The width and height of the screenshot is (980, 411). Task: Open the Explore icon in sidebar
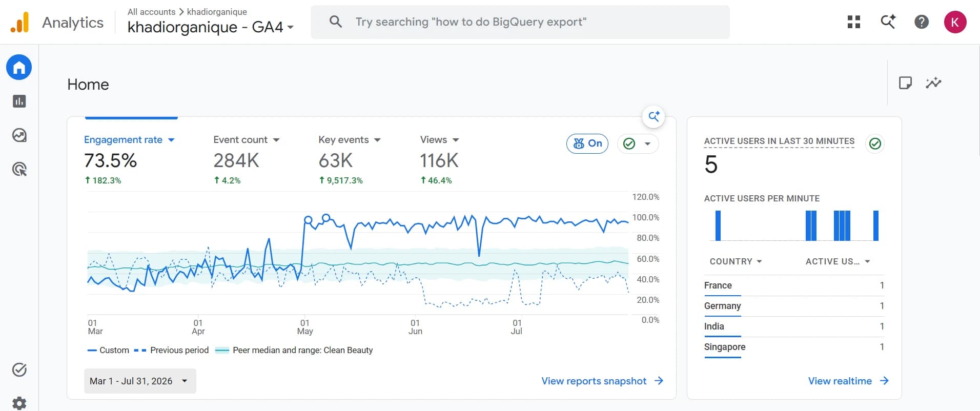click(19, 135)
